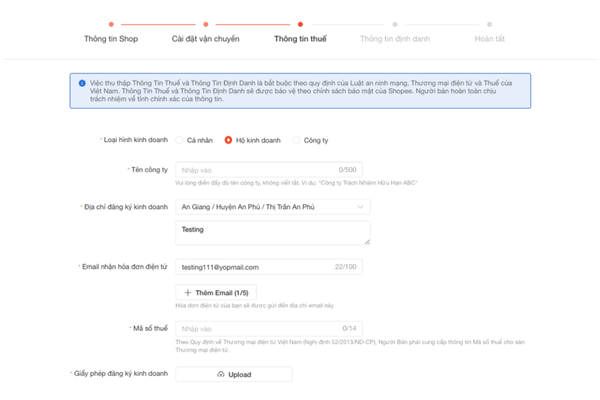Click the step dot above Cài đặt vận chuyển
The image size is (600, 400).
(205, 23)
